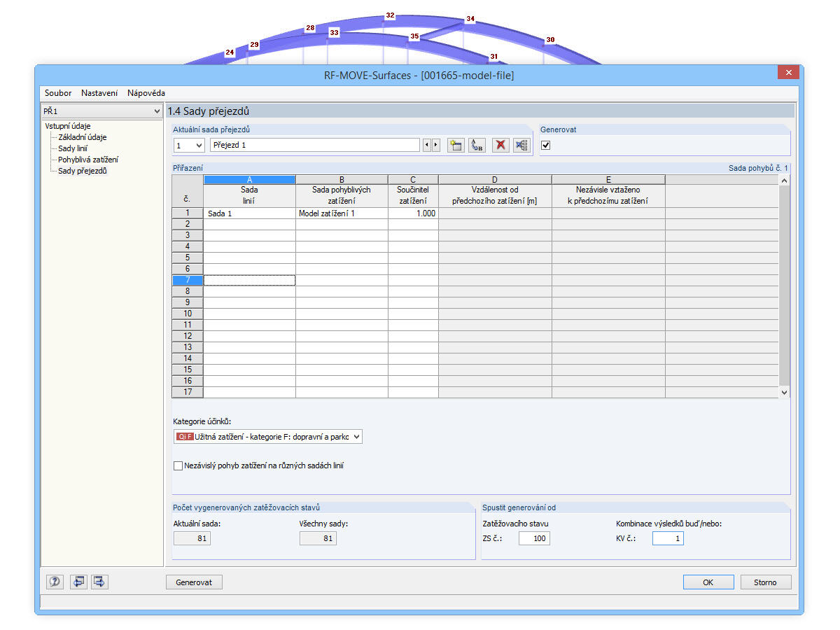Click the 1.000 load factor cell
Image resolution: width=840 pixels, height=630 pixels.
pyautogui.click(x=413, y=213)
